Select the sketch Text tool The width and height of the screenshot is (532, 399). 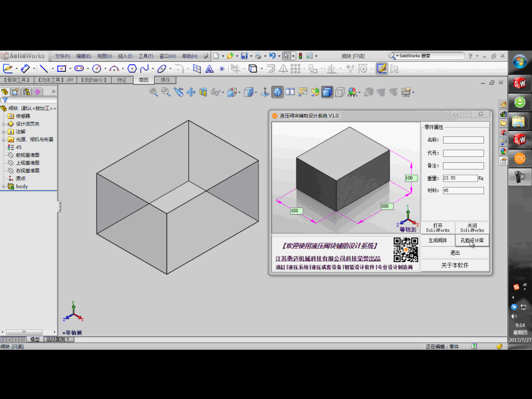point(209,69)
